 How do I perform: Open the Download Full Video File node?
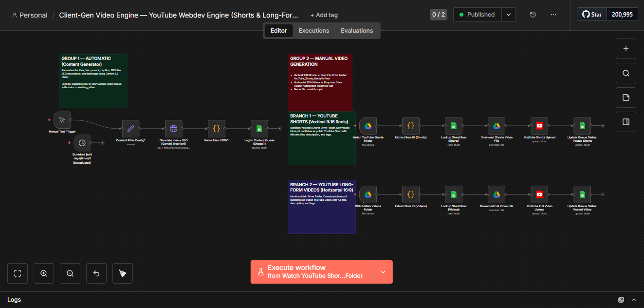497,194
